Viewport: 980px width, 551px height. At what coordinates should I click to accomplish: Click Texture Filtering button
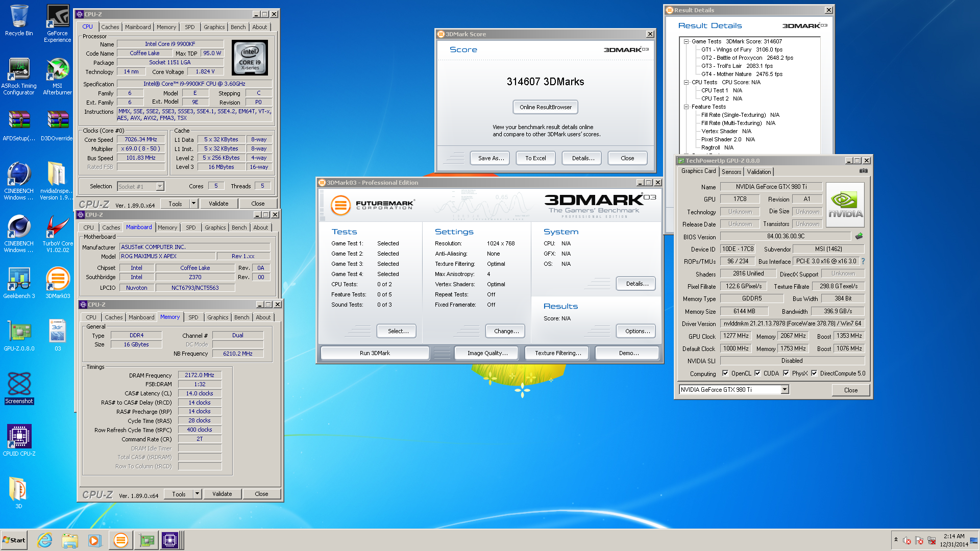point(558,353)
